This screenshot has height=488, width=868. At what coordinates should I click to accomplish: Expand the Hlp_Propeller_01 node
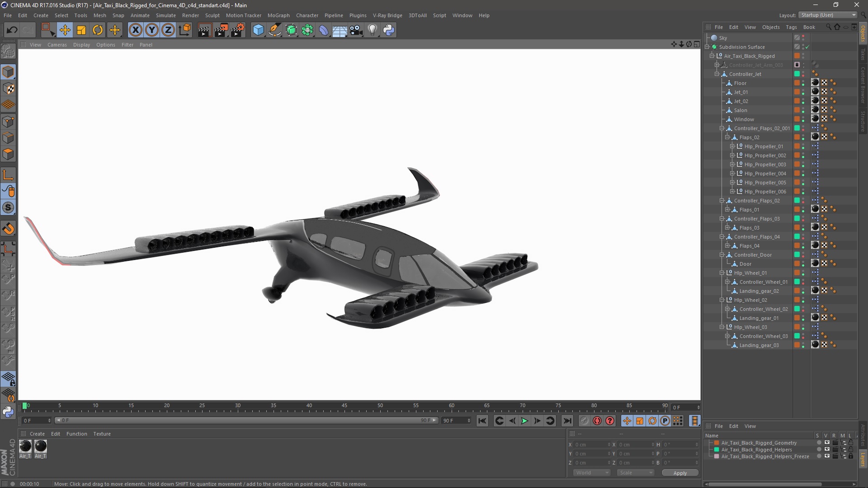732,146
